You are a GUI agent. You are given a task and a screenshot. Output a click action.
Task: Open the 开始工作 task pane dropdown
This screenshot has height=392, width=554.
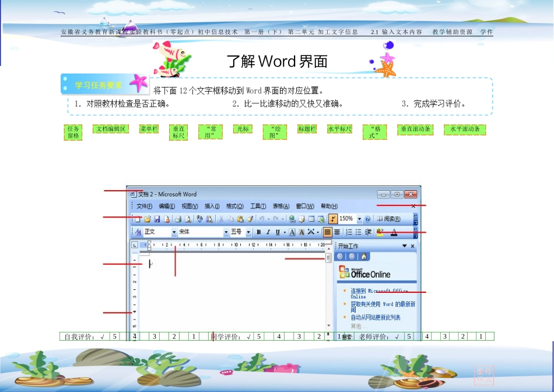pyautogui.click(x=405, y=246)
